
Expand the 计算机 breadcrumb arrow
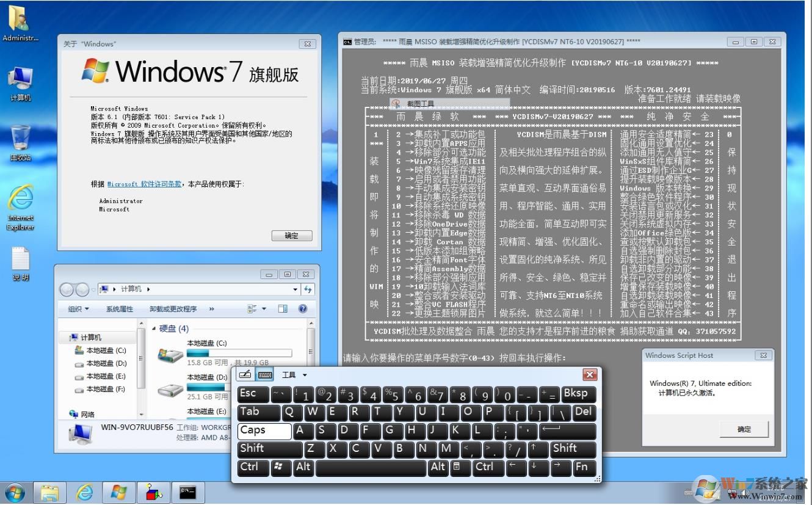click(148, 289)
